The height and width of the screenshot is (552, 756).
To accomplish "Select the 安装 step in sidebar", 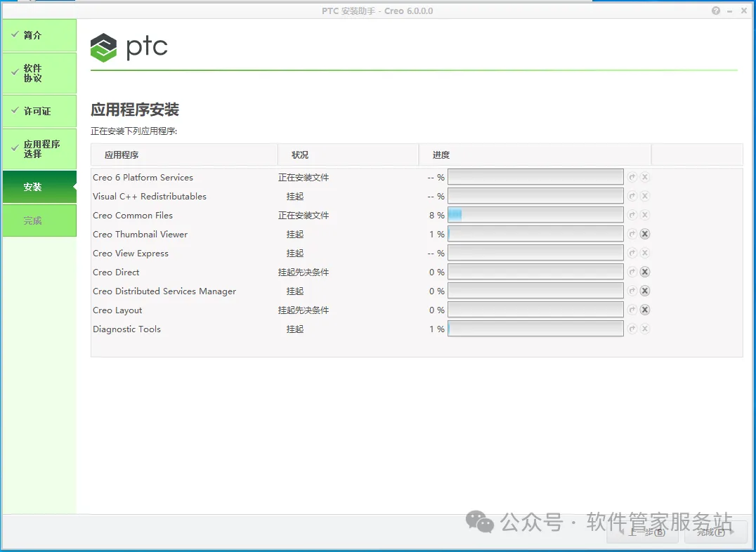I will pos(39,187).
